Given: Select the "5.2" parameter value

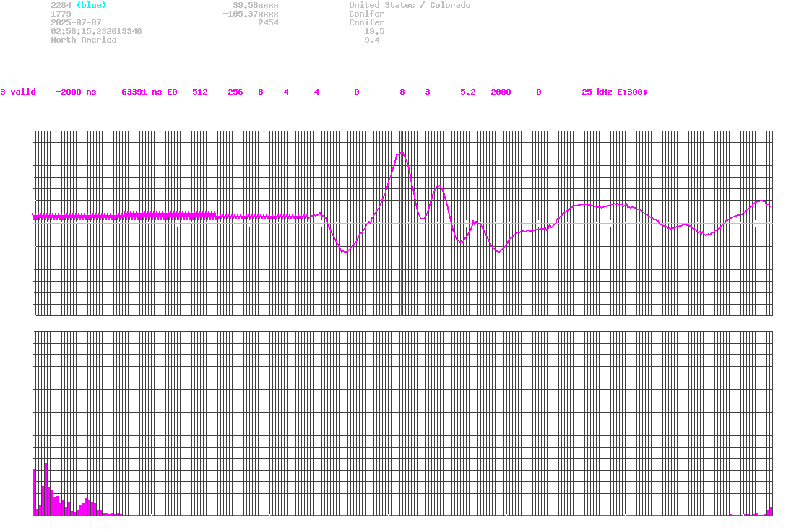Looking at the screenshot, I should (467, 92).
